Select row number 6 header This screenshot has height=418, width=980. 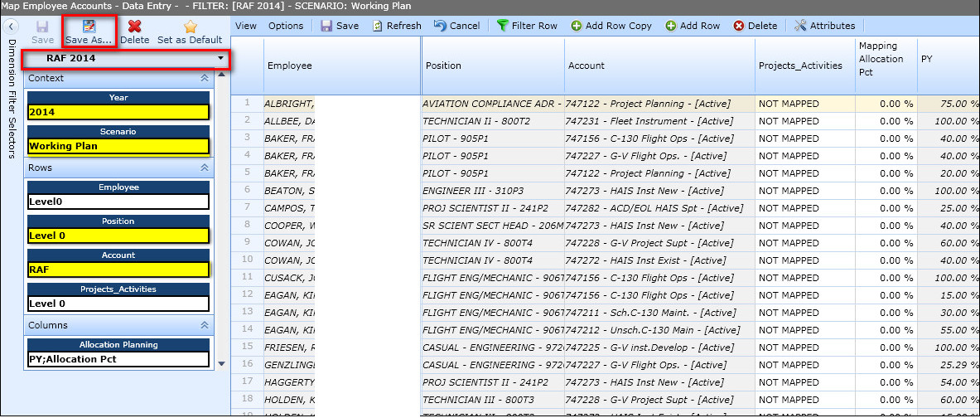(x=247, y=190)
